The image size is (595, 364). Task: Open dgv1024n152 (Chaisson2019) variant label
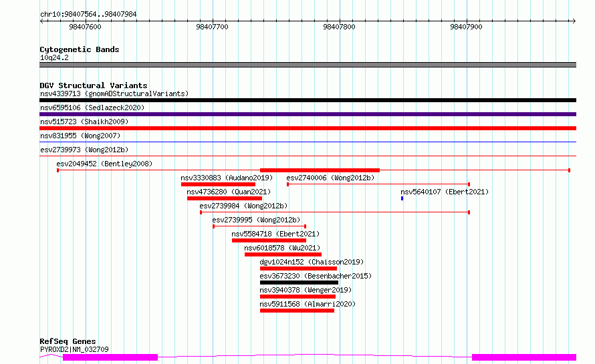click(x=312, y=262)
